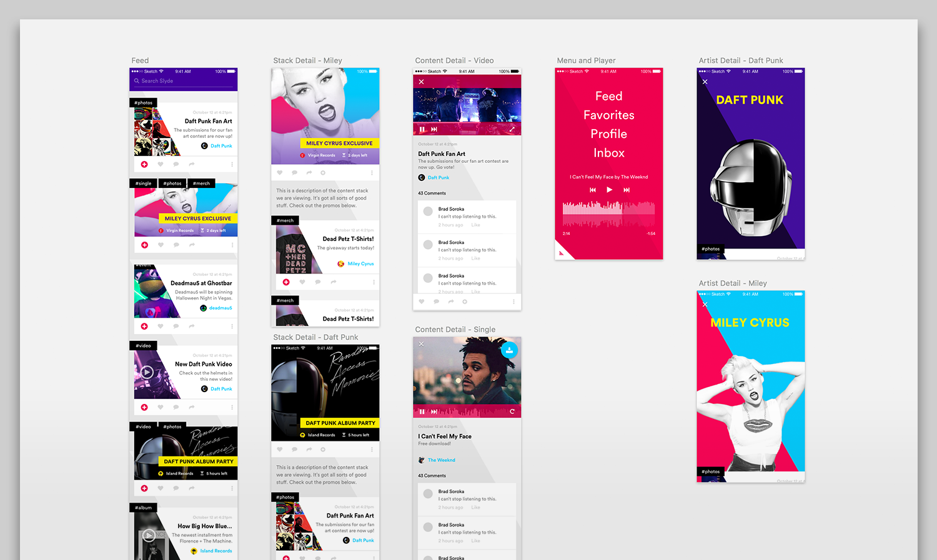Add the Daft Punk Fan Art feed card

(x=144, y=164)
